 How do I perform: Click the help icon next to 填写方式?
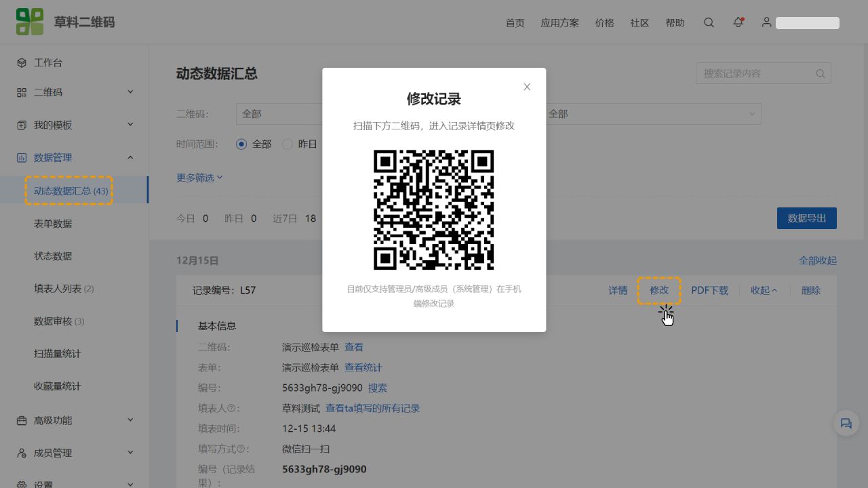pyautogui.click(x=241, y=449)
